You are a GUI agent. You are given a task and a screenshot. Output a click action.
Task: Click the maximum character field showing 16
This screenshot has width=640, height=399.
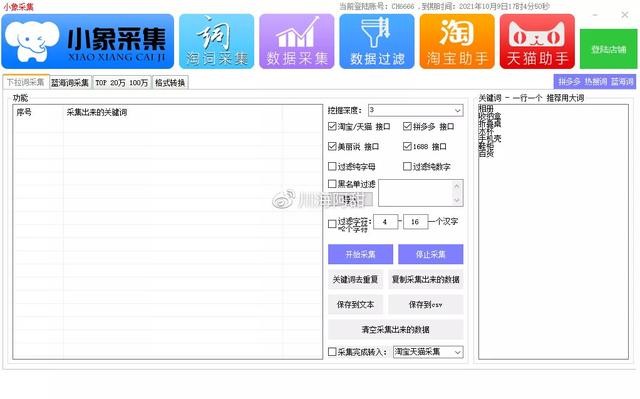pyautogui.click(x=416, y=222)
